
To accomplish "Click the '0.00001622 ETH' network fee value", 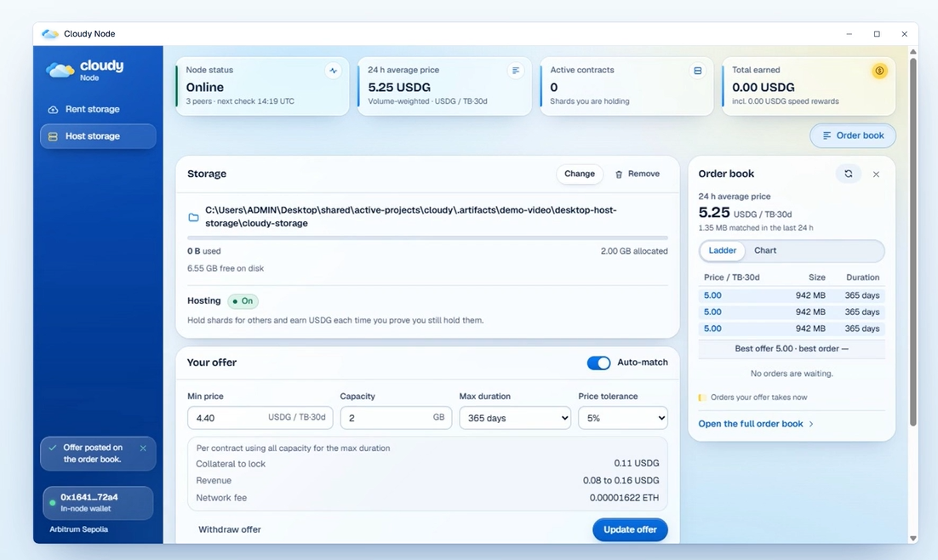I will click(x=624, y=498).
